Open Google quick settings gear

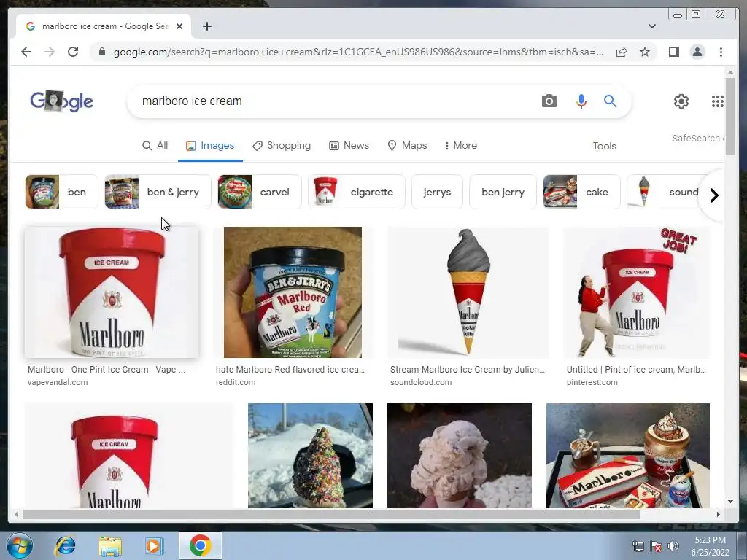(681, 101)
